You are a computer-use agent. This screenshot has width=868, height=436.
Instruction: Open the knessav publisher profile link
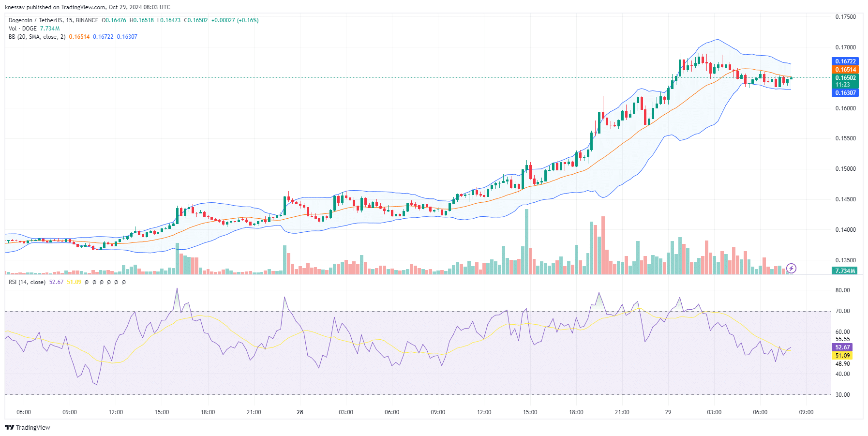[x=14, y=7]
